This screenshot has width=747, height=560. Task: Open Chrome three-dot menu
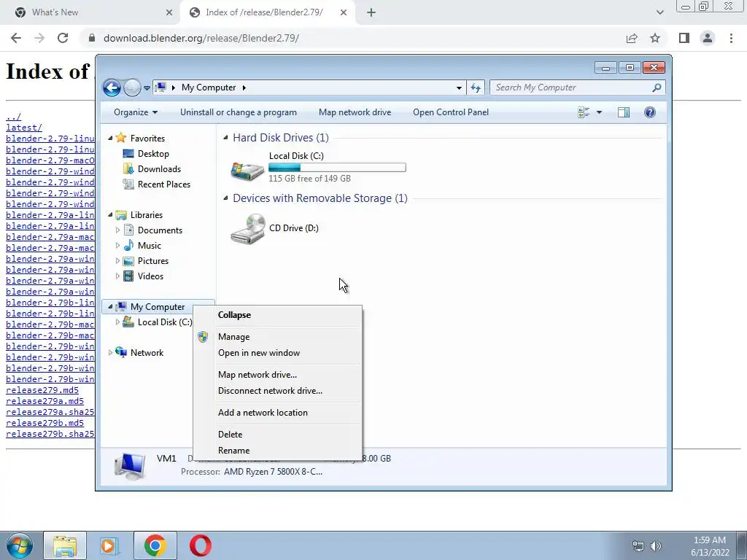tap(731, 38)
